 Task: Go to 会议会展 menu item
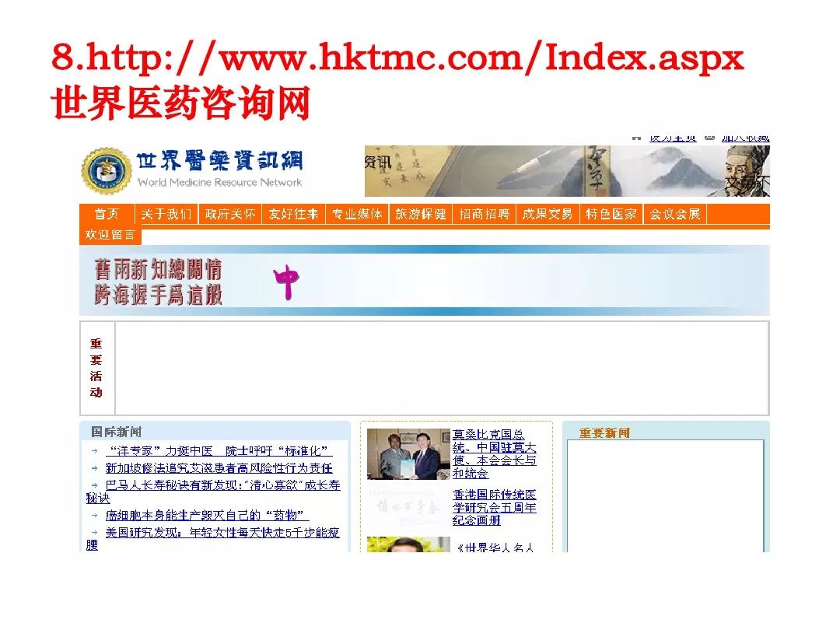pyautogui.click(x=674, y=215)
